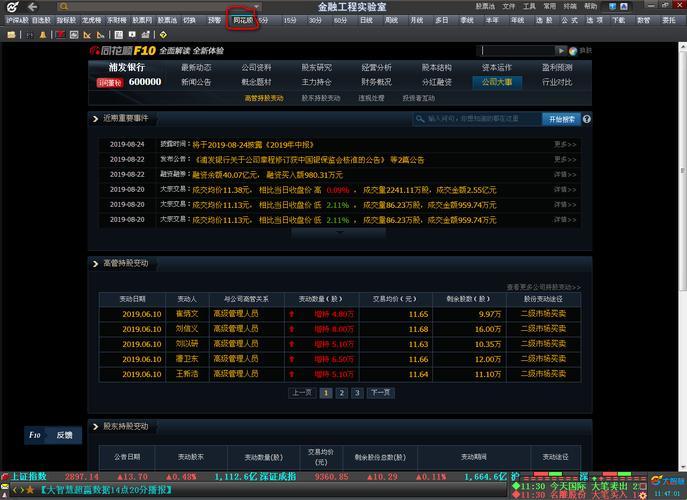
Task: Click the bar-chart statistics toolbar icon
Action: [x=145, y=34]
